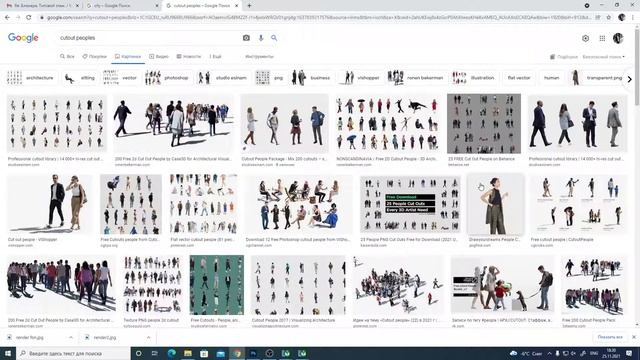This screenshot has width=640, height=360.
Task: Open the Tools filter button
Action: point(259,56)
